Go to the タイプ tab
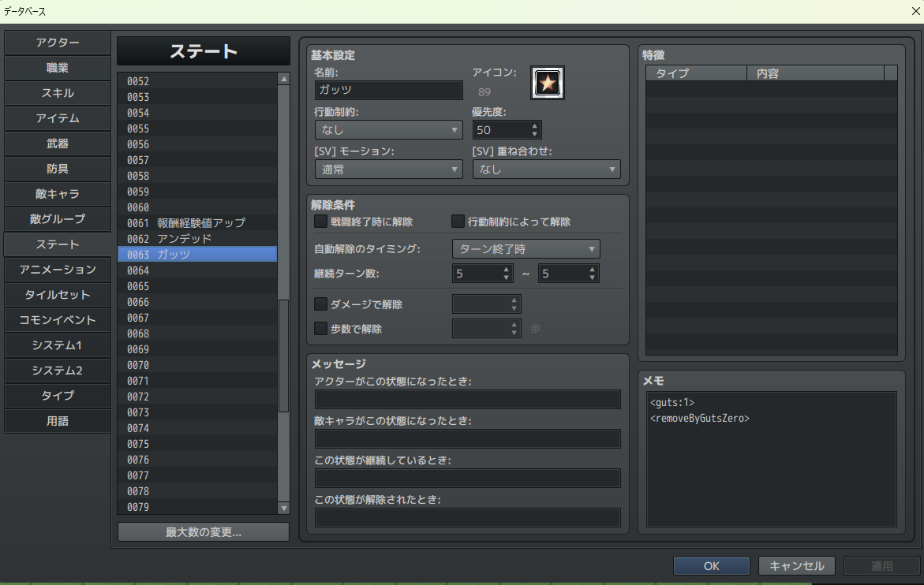Image resolution: width=924 pixels, height=585 pixels. pos(57,396)
